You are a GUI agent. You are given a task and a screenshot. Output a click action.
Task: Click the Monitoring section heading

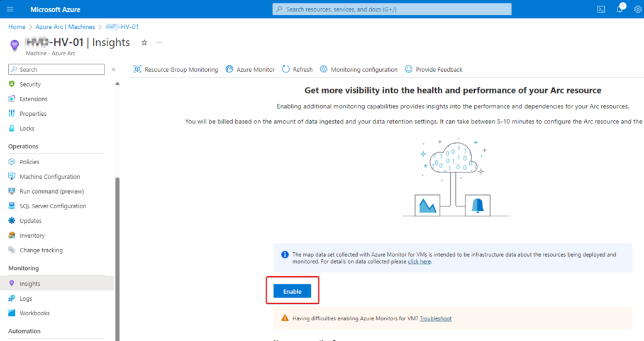coord(23,268)
